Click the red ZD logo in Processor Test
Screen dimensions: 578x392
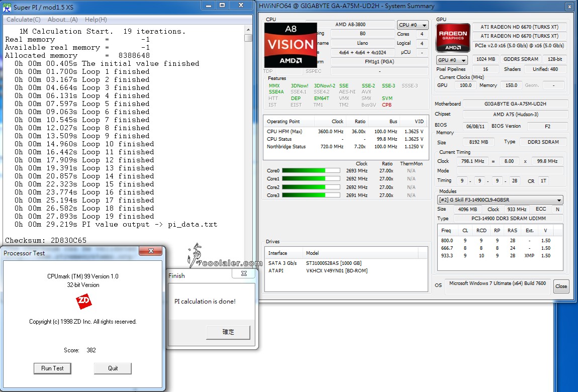[83, 302]
